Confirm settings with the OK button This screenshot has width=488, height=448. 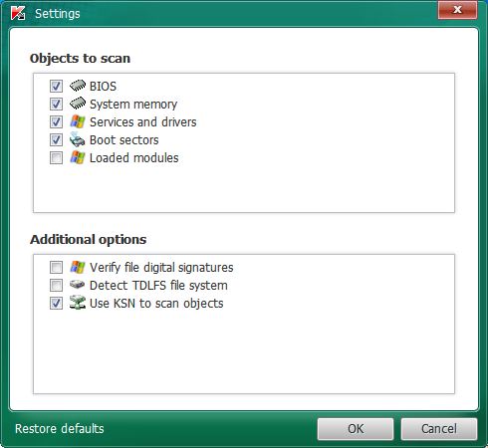pos(356,429)
